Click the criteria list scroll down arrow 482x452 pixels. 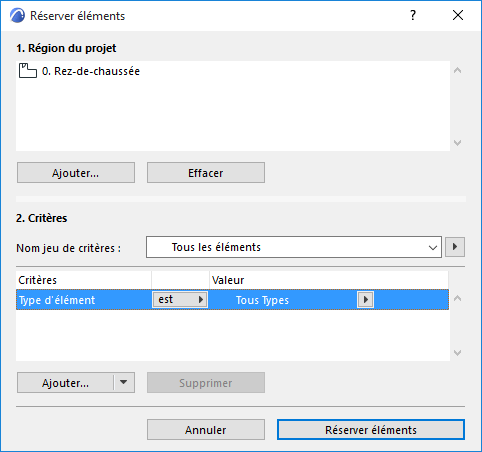[x=458, y=353]
